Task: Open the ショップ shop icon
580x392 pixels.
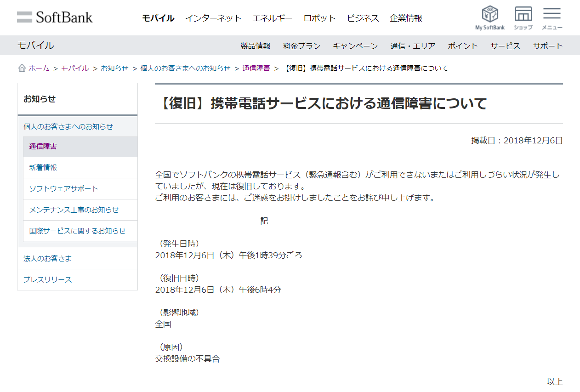Action: pyautogui.click(x=523, y=18)
